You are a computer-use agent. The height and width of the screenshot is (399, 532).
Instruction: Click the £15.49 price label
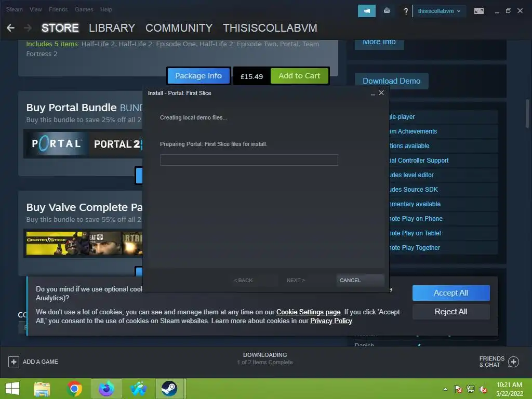(x=252, y=76)
